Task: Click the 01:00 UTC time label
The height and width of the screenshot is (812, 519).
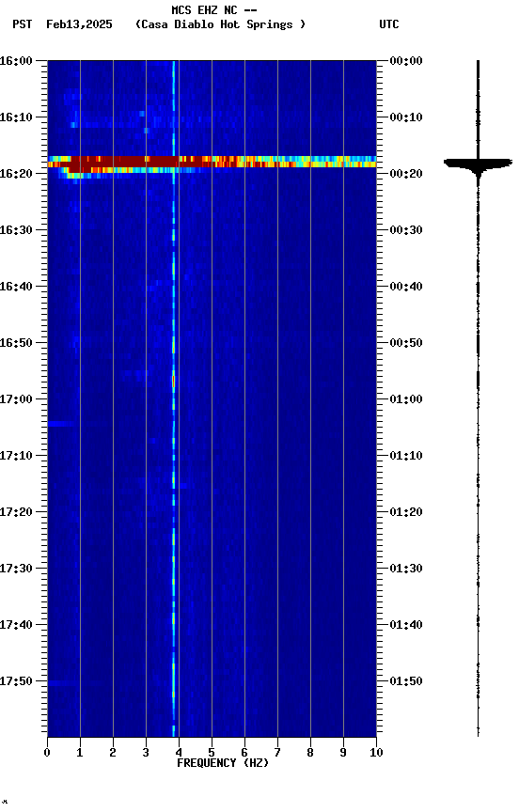Action: pos(406,399)
